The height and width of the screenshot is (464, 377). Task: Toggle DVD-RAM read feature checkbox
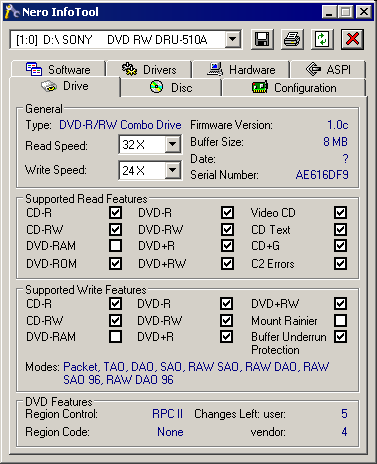click(115, 246)
